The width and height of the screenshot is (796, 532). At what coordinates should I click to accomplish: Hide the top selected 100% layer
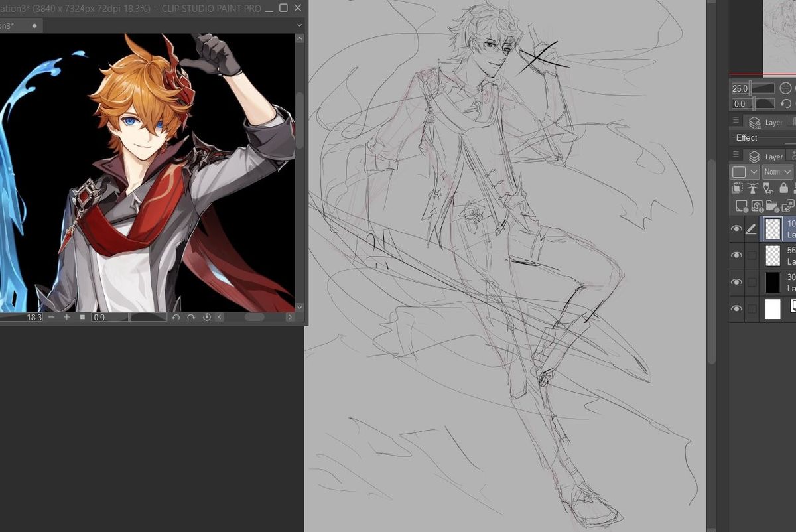tap(736, 229)
